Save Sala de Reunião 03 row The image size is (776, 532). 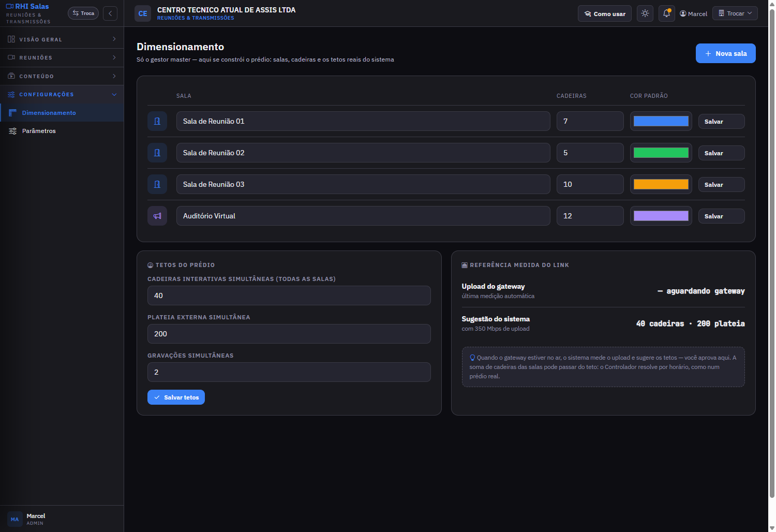[722, 185]
